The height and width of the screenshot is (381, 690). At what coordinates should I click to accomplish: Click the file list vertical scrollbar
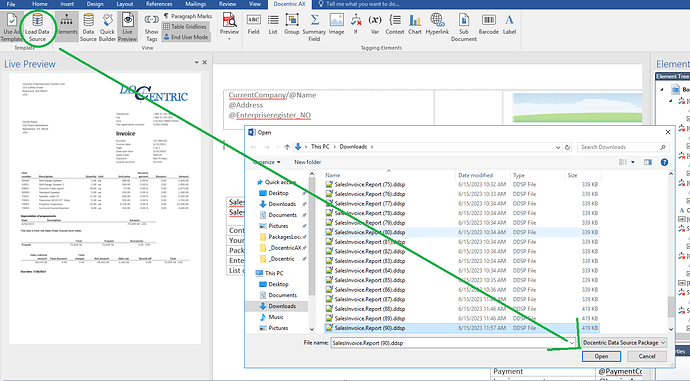(x=671, y=251)
